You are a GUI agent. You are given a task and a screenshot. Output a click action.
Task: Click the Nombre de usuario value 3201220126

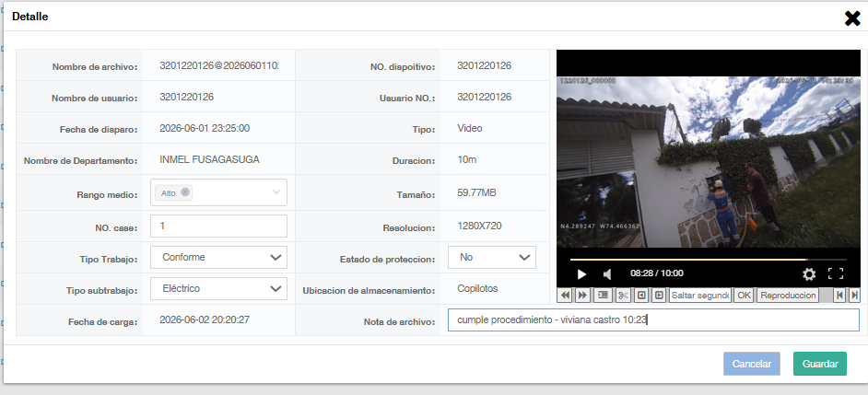pyautogui.click(x=186, y=97)
